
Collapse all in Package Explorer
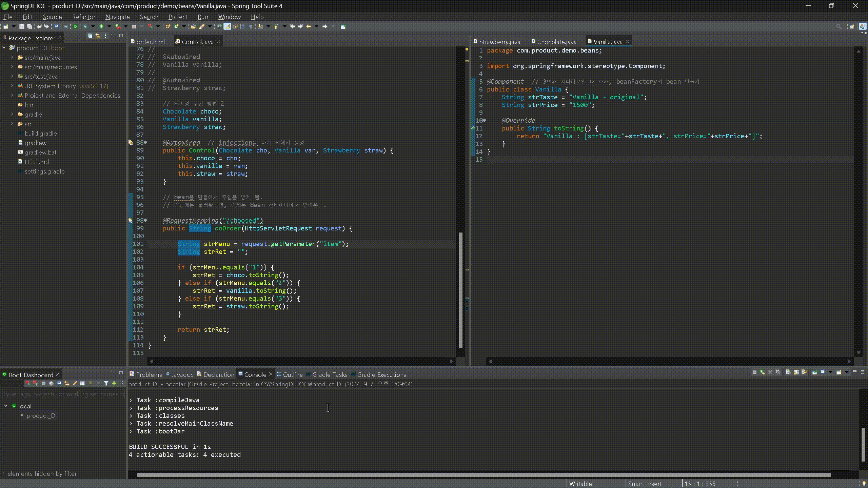click(x=90, y=36)
